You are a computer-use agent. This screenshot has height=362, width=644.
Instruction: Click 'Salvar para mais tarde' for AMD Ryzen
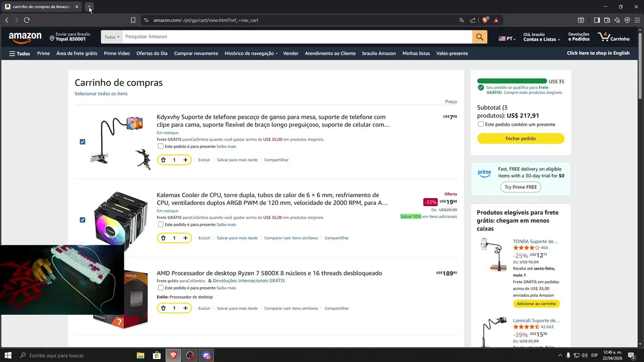(x=237, y=308)
